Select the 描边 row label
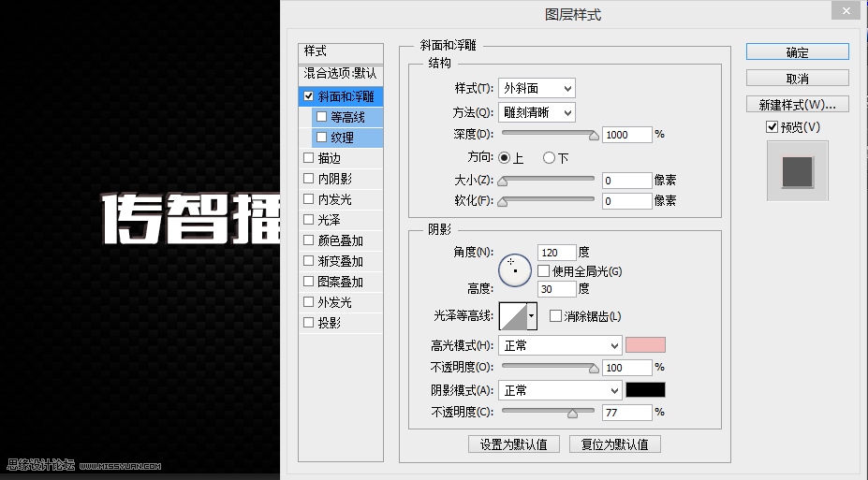This screenshot has height=480, width=868. (330, 158)
